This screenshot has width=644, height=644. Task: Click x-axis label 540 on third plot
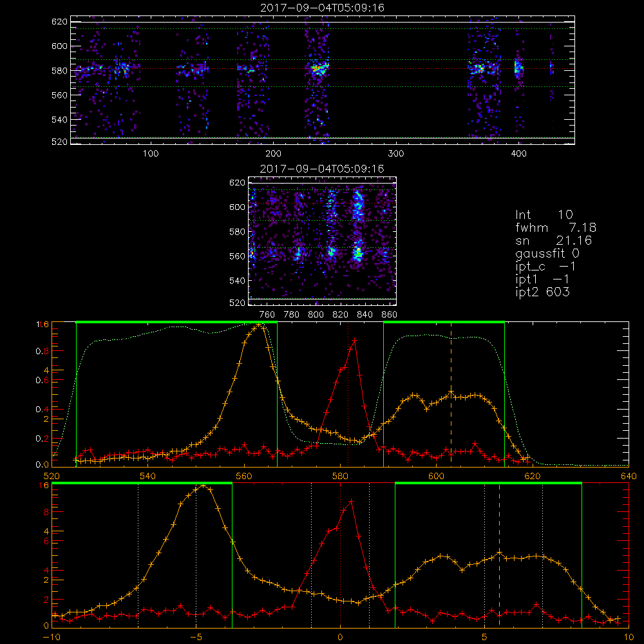tap(148, 477)
